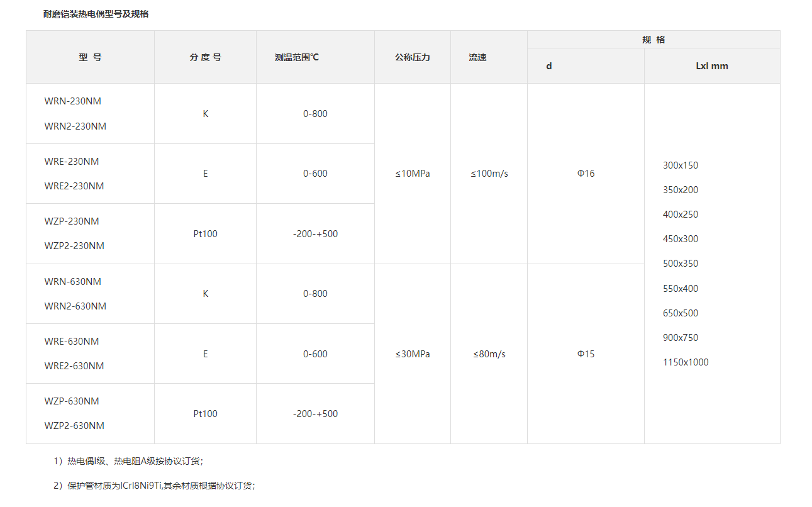Select the 650x500 size entry
The height and width of the screenshot is (507, 812).
point(681,313)
